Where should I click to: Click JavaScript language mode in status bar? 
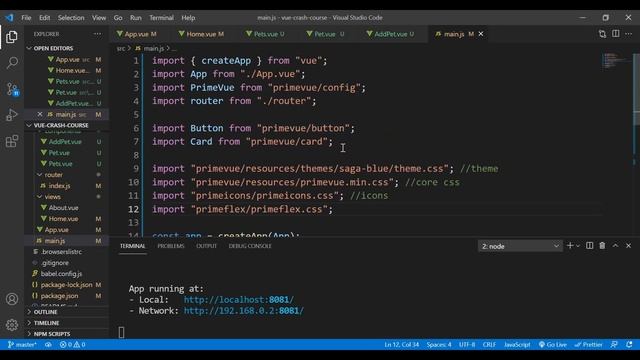[517, 344]
